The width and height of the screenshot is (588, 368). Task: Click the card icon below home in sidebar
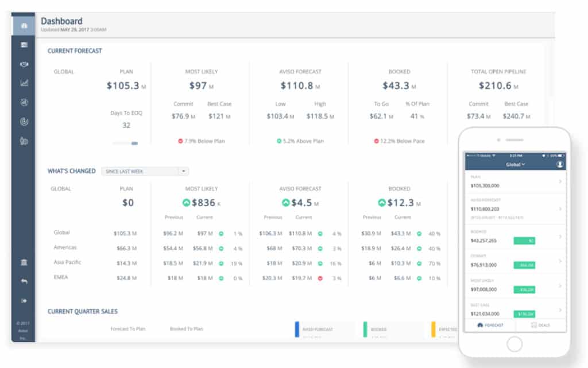tap(24, 45)
